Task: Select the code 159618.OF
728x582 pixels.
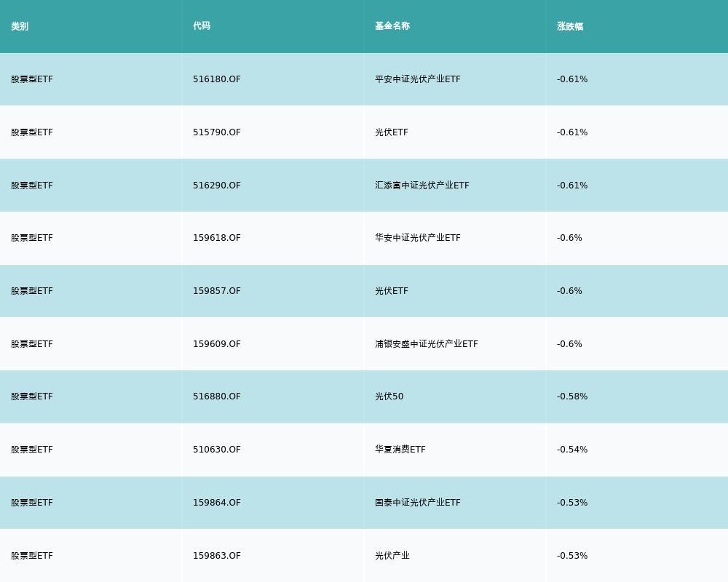Action: pyautogui.click(x=217, y=238)
